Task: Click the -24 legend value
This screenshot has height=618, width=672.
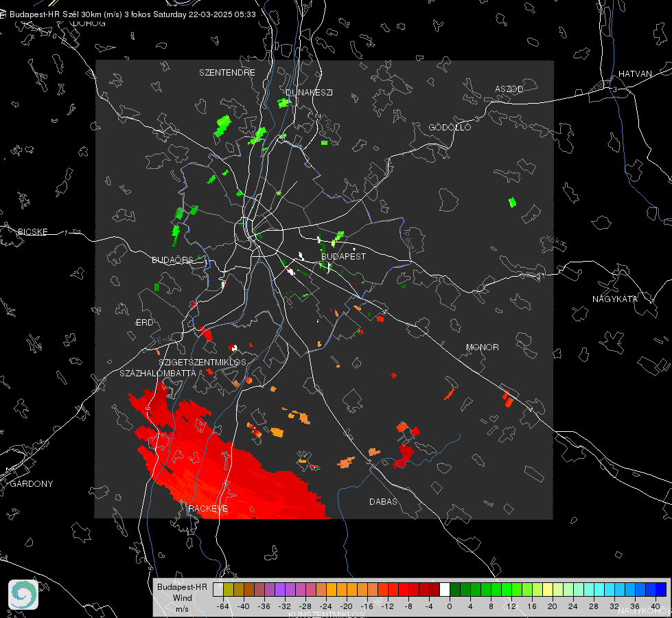Action: 326,606
